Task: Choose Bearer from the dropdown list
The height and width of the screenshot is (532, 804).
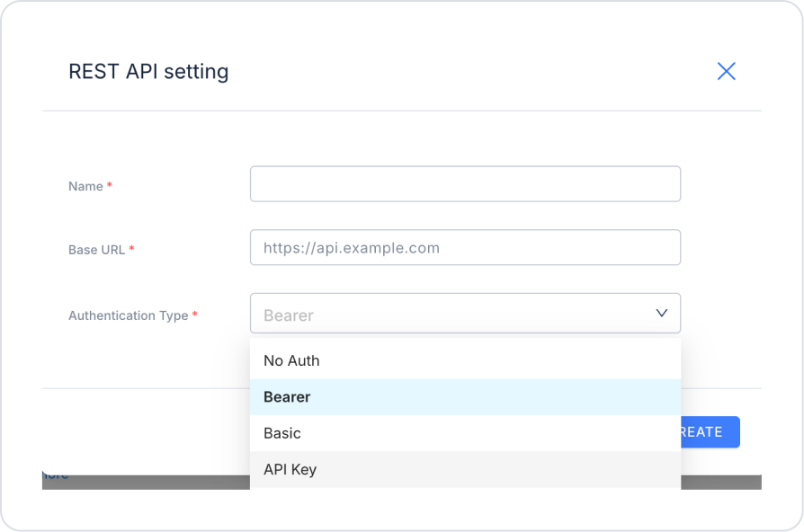Action: click(287, 397)
